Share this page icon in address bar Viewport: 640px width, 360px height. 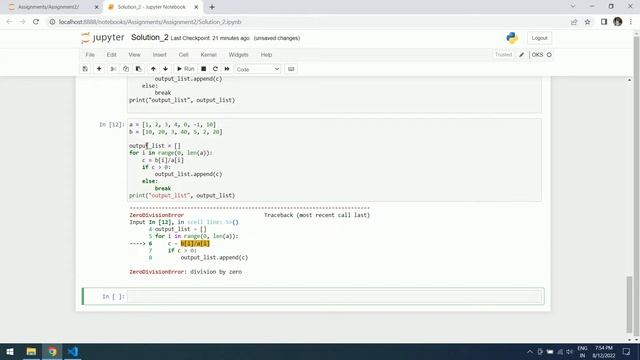click(x=574, y=22)
